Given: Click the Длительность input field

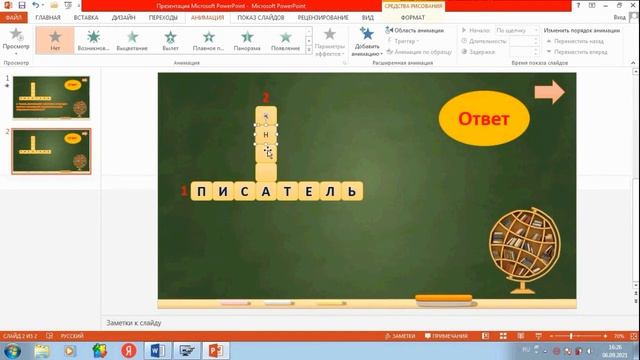Looking at the screenshot, I should [x=524, y=41].
